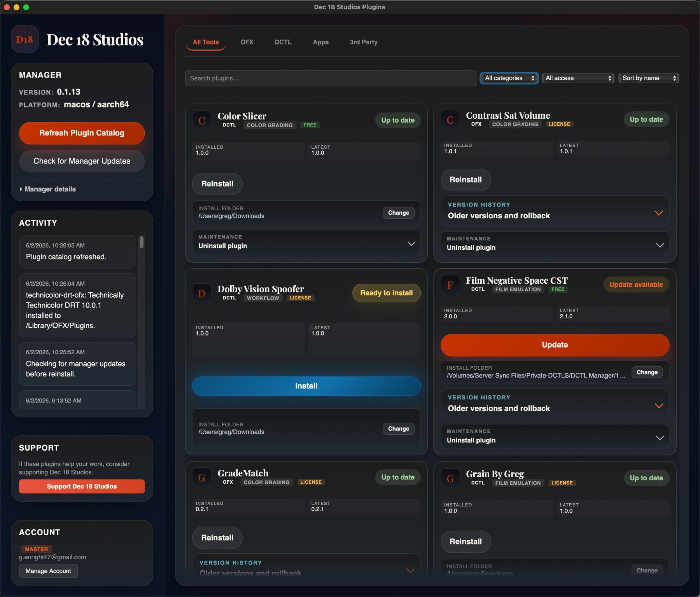The width and height of the screenshot is (700, 597).
Task: Click Film Negative Space CST FILM EMULATION tag
Action: pos(518,290)
